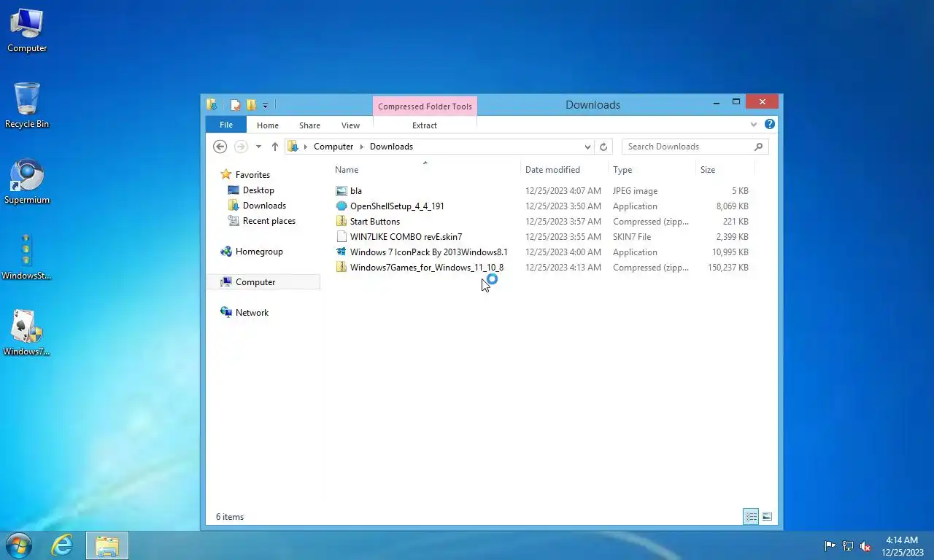The height and width of the screenshot is (560, 934).
Task: Click the 5 KB size cell for bla
Action: pos(740,191)
